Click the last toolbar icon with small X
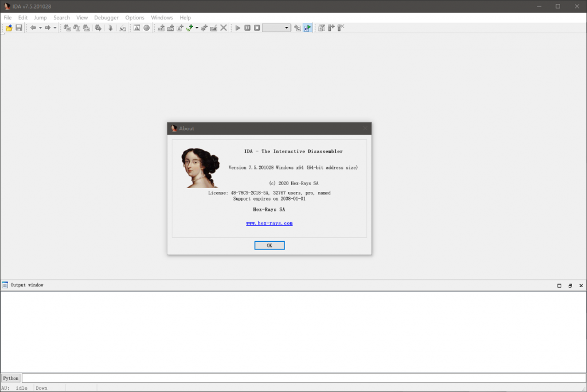 tap(341, 28)
